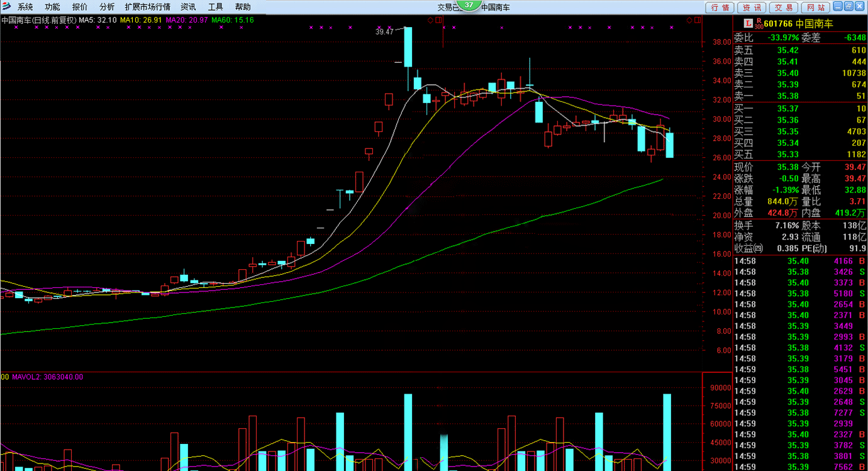
Task: Click the PE(动) 91.9 value
Action: coord(859,248)
